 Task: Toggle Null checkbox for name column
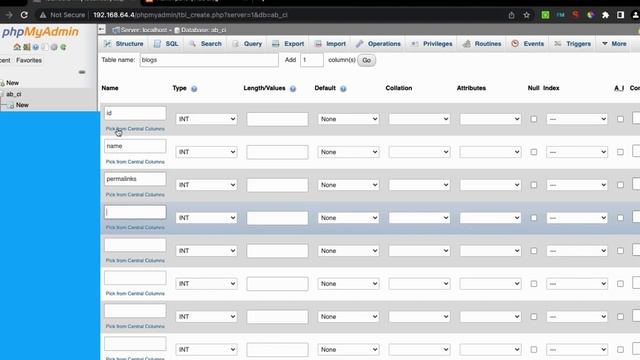point(533,152)
